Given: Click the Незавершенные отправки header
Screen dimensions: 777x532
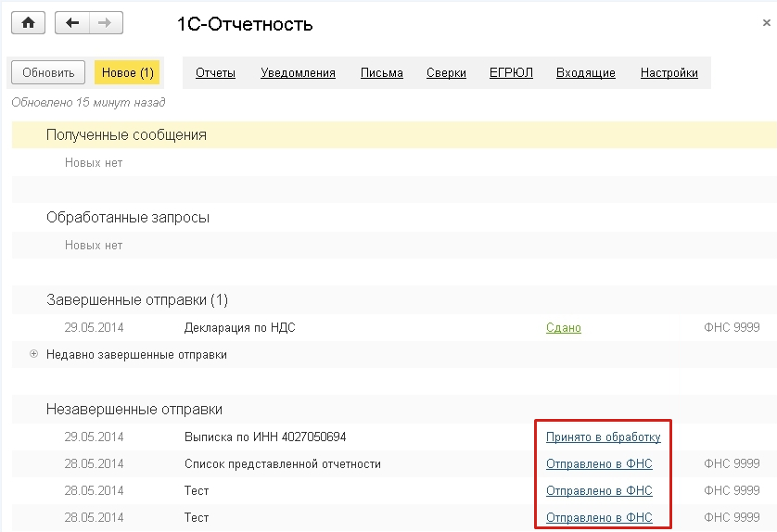Looking at the screenshot, I should (x=134, y=409).
